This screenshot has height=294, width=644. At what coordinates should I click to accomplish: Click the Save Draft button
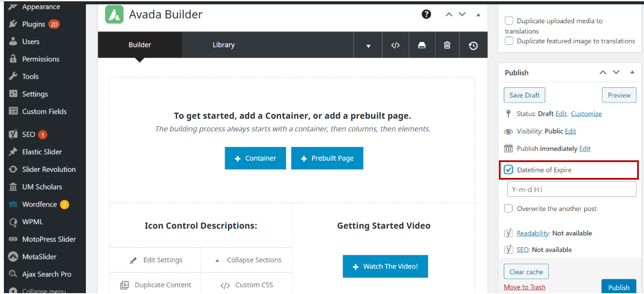[x=525, y=95]
